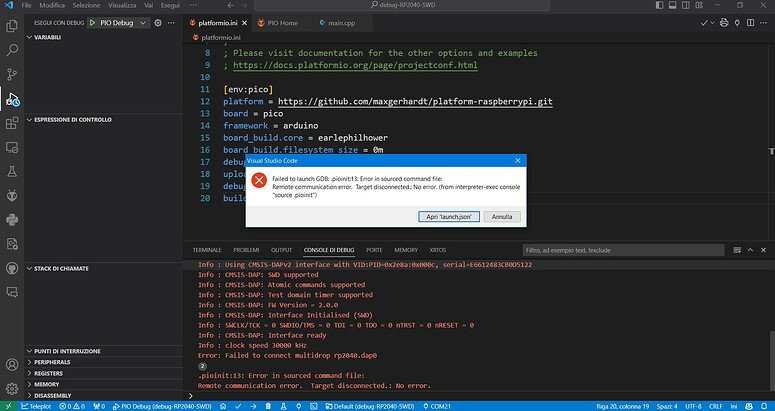The width and height of the screenshot is (775, 411).
Task: Expand the PUNTI DI INTERRUZIONE section
Action: (x=30, y=351)
